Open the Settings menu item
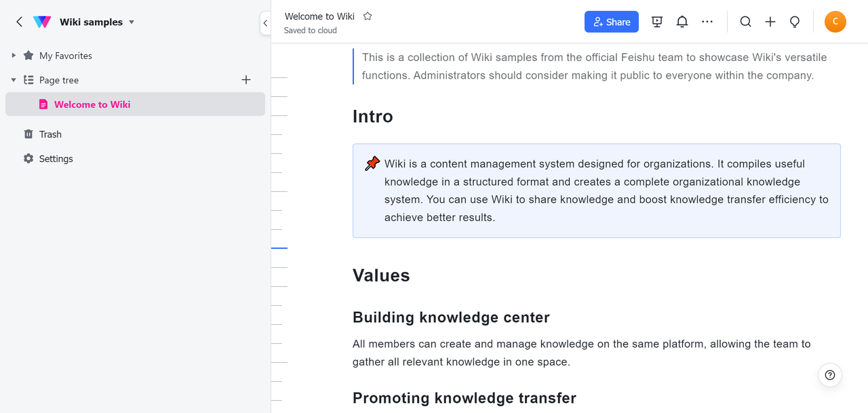 tap(56, 159)
